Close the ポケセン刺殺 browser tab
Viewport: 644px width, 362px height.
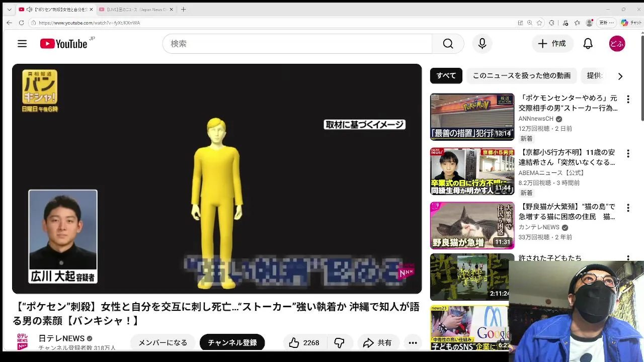[91, 10]
